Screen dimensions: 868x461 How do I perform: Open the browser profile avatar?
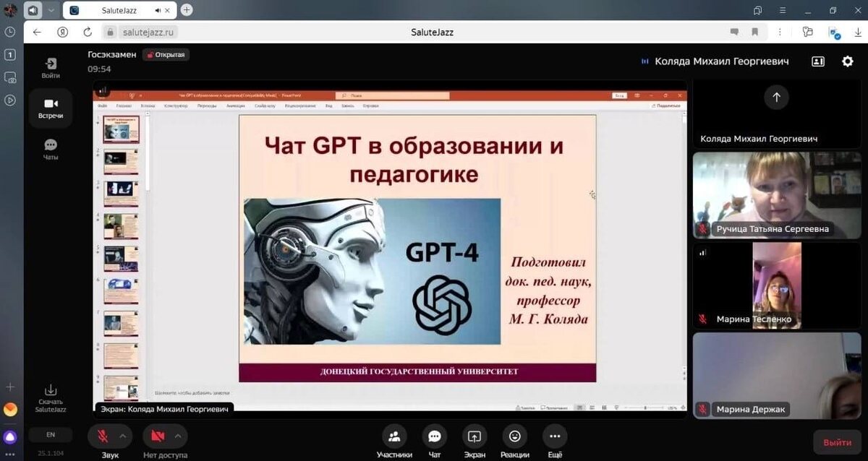click(10, 10)
